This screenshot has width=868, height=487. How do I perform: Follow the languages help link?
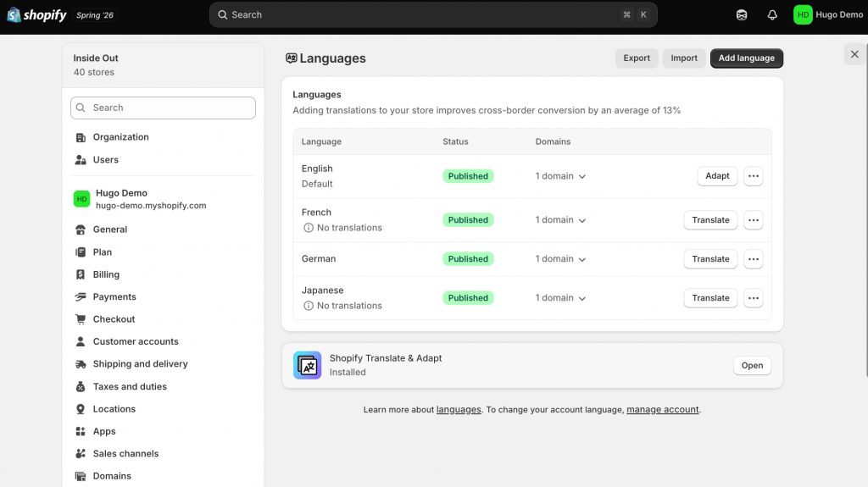[x=459, y=410]
